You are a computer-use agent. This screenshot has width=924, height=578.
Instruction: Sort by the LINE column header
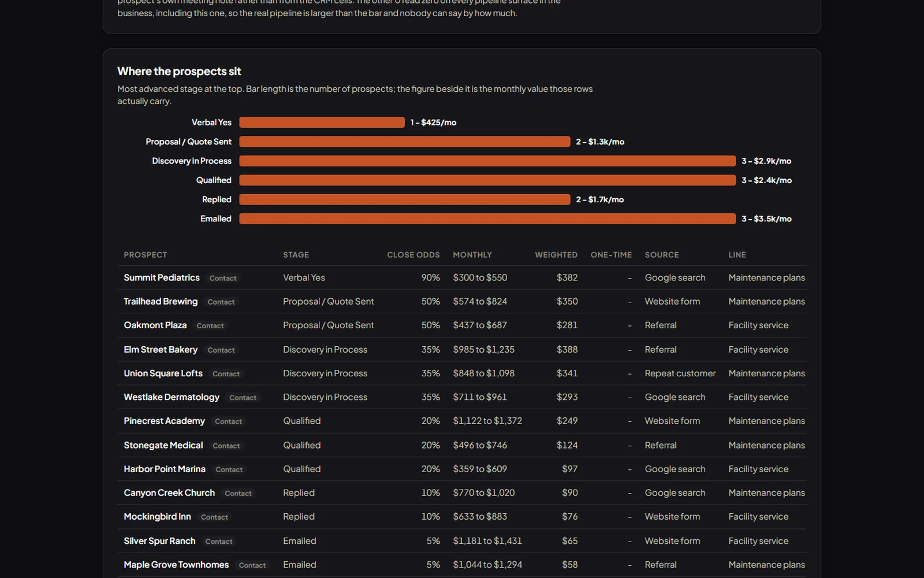pos(737,255)
